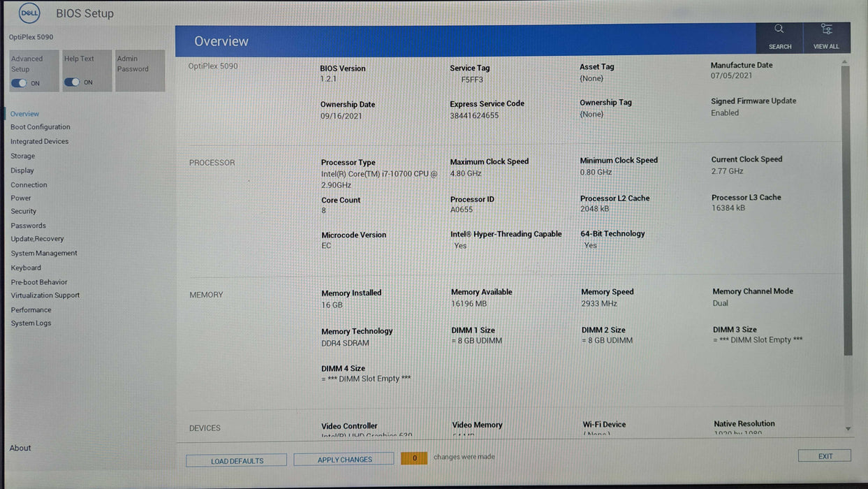Click the scrollbar down arrow
The image size is (868, 489).
848,429
